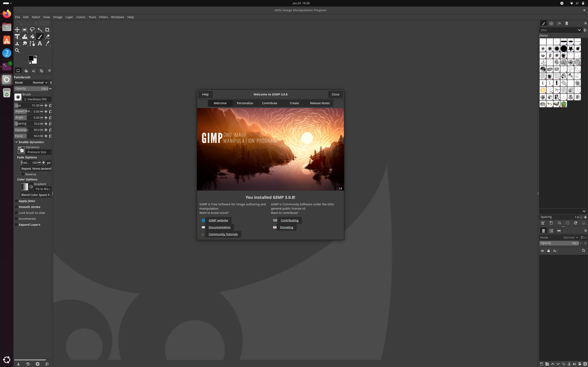Select the Eraser tool

(x=47, y=37)
